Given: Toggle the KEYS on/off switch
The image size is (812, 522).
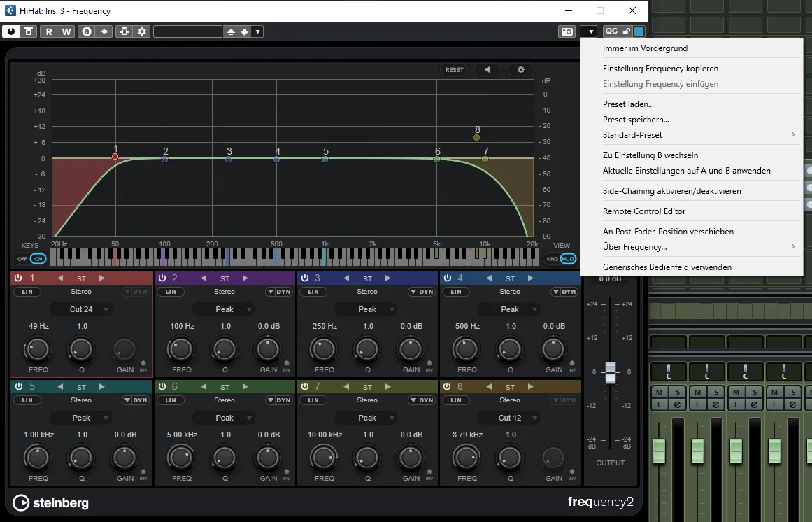Looking at the screenshot, I should click(31, 258).
